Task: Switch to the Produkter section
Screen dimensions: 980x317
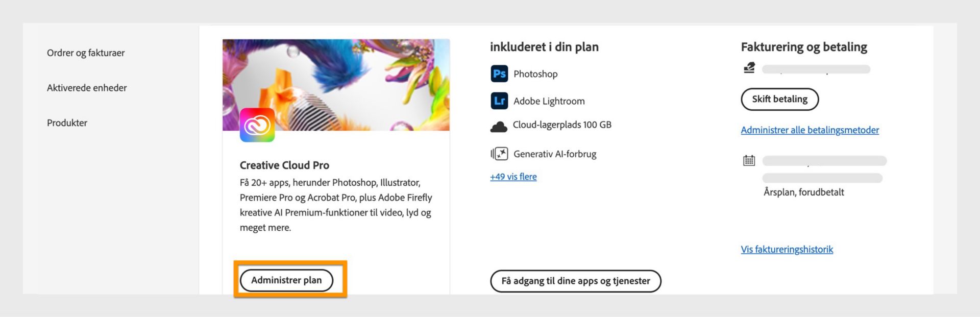Action: click(67, 123)
